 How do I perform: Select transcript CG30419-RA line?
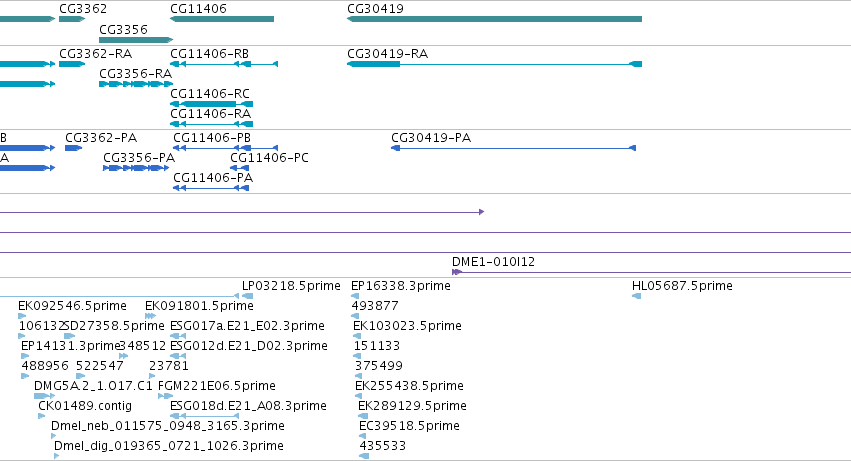(x=494, y=64)
